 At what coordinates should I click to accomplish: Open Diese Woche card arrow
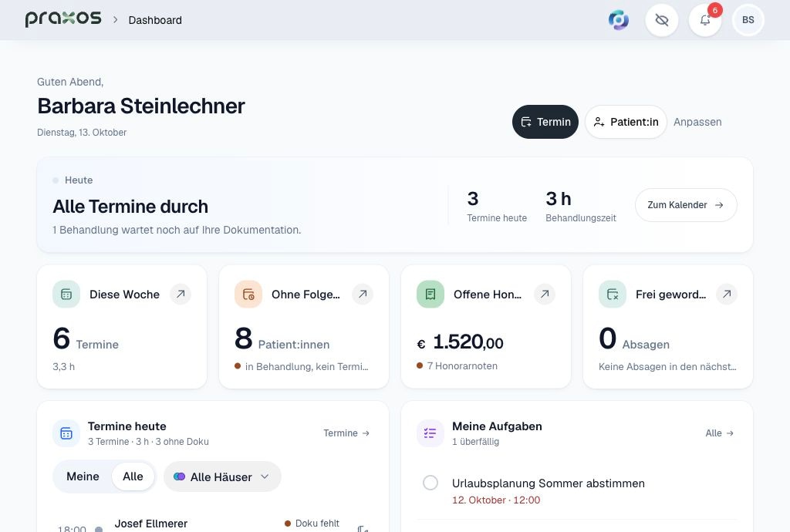pyautogui.click(x=181, y=294)
